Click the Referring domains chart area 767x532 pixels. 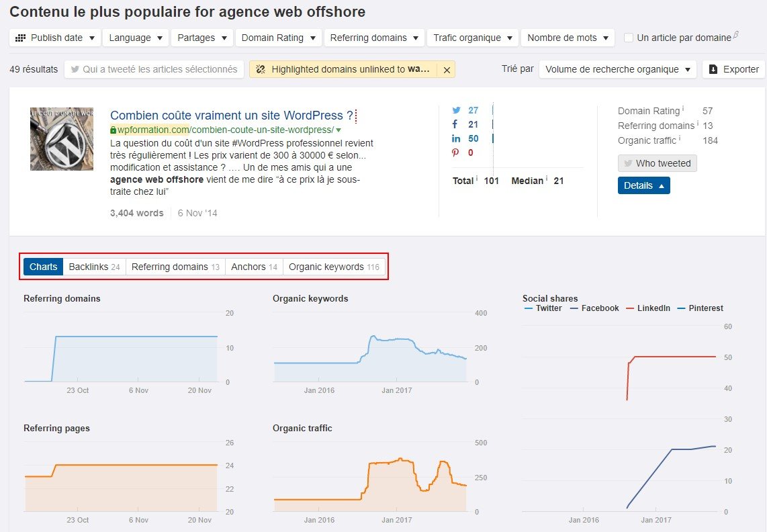point(122,347)
